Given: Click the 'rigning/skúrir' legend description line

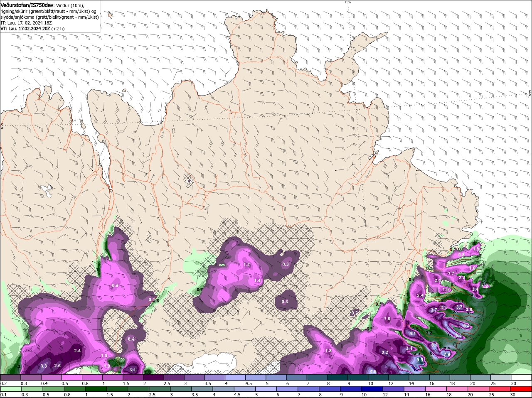Looking at the screenshot, I should click(x=48, y=11).
